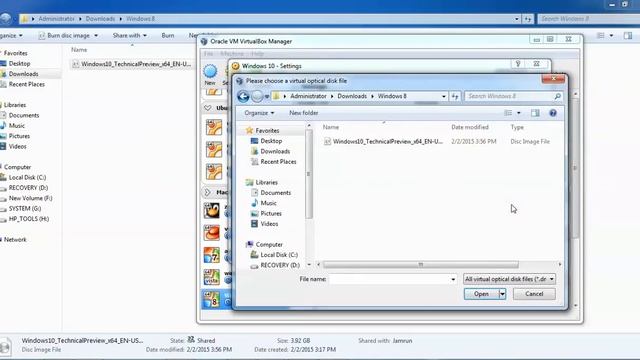
Task: Open Music library in dialog sidebar
Action: point(264,203)
